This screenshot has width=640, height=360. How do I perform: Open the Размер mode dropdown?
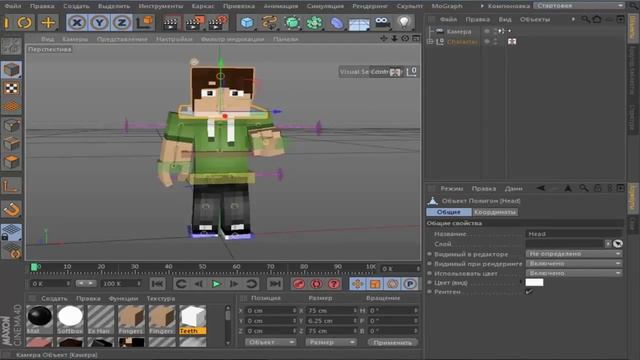click(x=331, y=342)
